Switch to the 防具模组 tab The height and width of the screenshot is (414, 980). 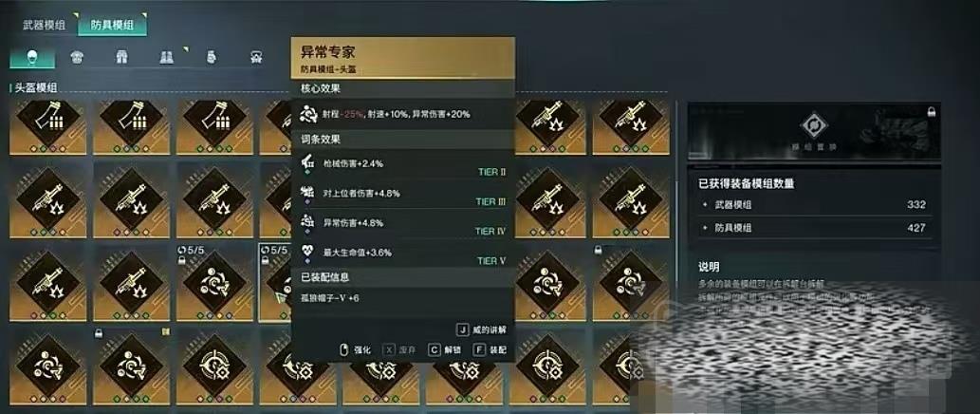pyautogui.click(x=111, y=26)
